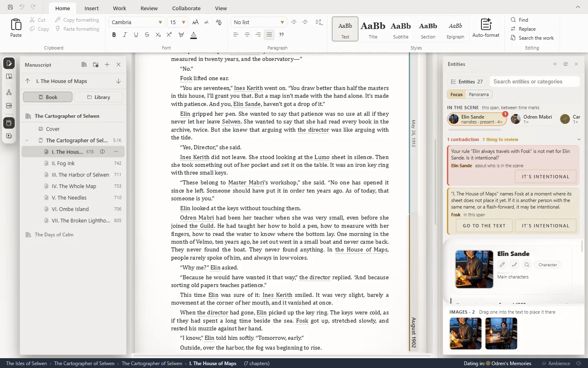Toggle italic formatting
Image resolution: width=588 pixels, height=368 pixels.
click(125, 35)
